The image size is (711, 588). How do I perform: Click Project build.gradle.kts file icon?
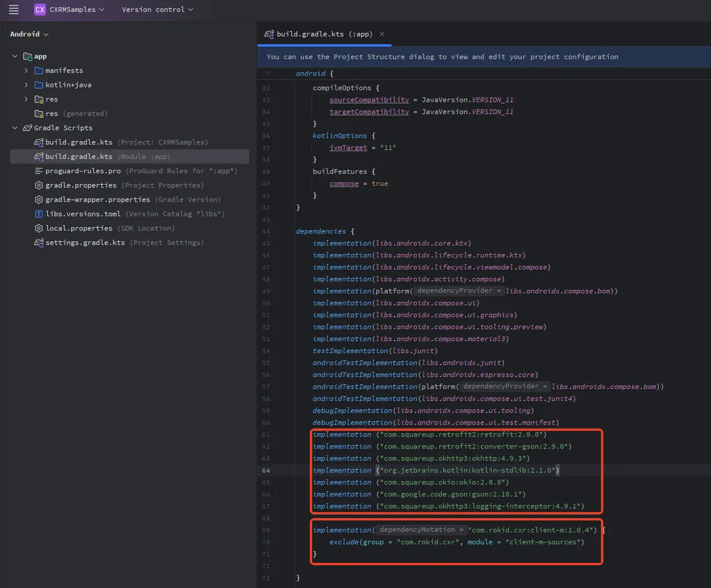coord(39,142)
